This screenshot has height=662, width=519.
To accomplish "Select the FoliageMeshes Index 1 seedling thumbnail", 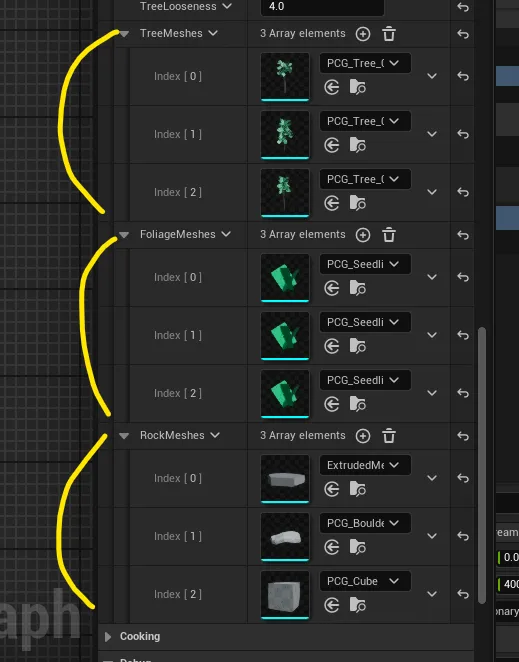I will coord(285,336).
